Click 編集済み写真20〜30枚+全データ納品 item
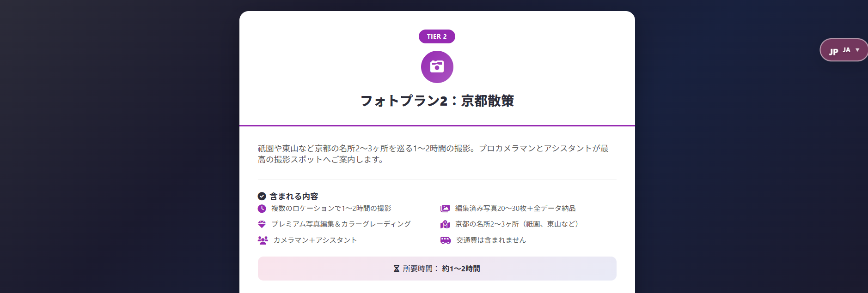This screenshot has width=868, height=293. tap(515, 209)
